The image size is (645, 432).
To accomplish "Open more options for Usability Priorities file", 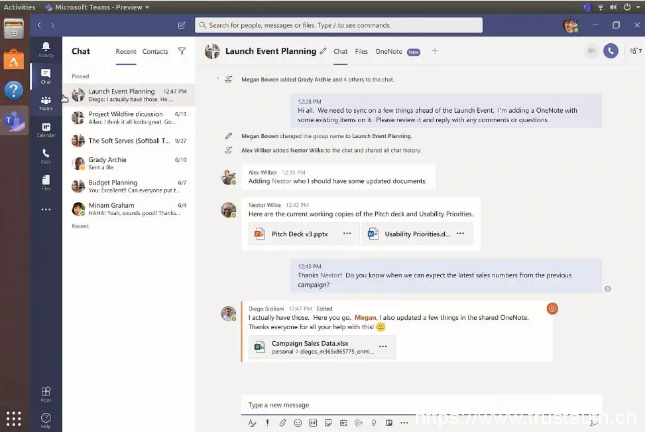I will (x=460, y=233).
